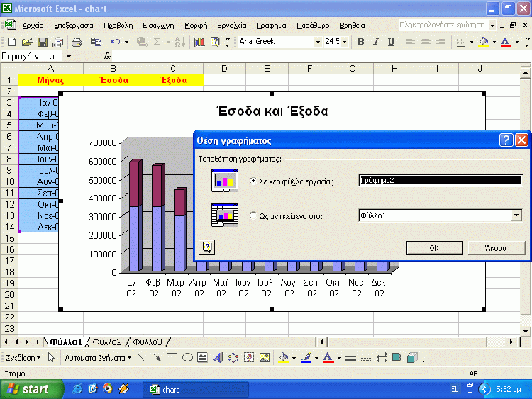Screen dimensions: 532x399
Task: Click the chart title Έσοδα και Έξοδα
Action: pos(272,111)
